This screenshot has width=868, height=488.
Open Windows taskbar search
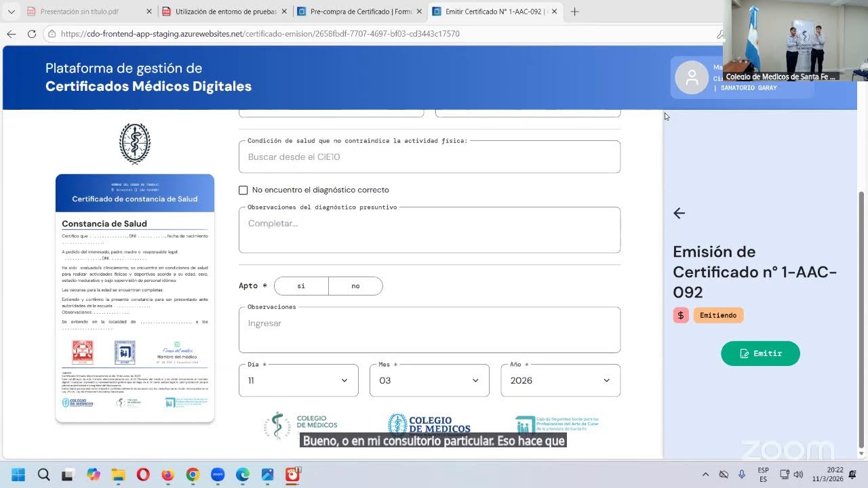43,474
